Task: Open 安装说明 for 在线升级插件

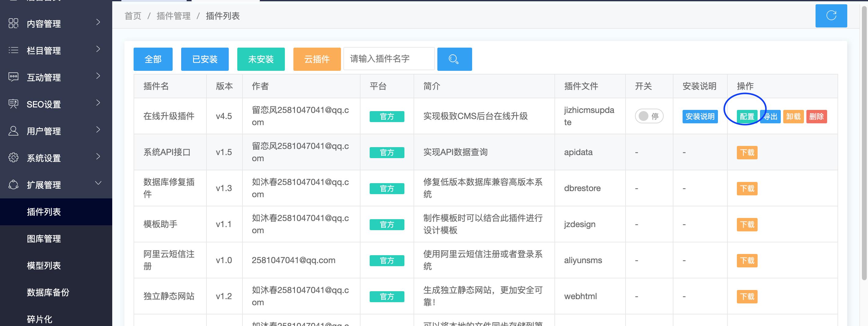Action: (700, 116)
